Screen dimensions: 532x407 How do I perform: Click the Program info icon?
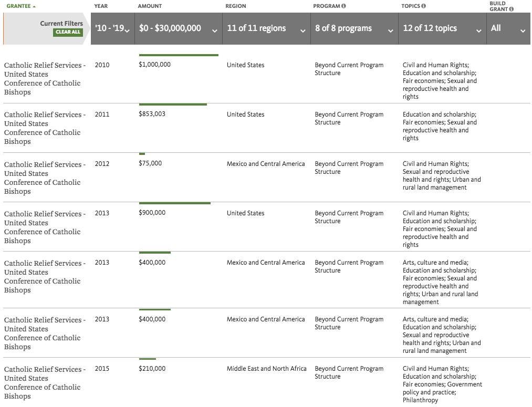(343, 6)
